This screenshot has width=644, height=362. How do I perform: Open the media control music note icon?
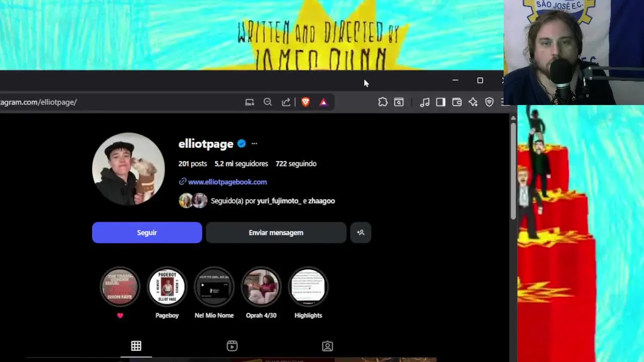coord(425,102)
